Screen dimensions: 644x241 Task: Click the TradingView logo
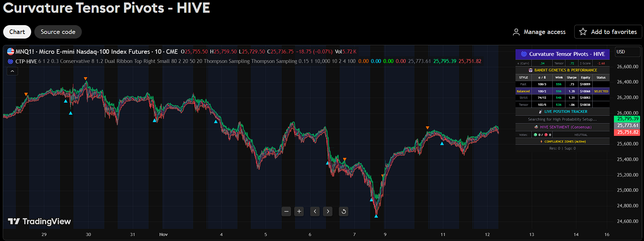pyautogui.click(x=39, y=222)
